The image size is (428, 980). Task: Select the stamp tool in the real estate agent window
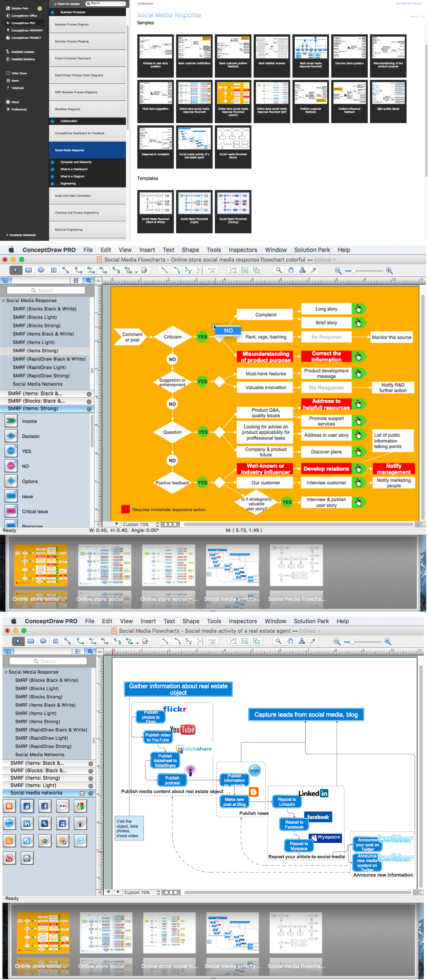(302, 641)
